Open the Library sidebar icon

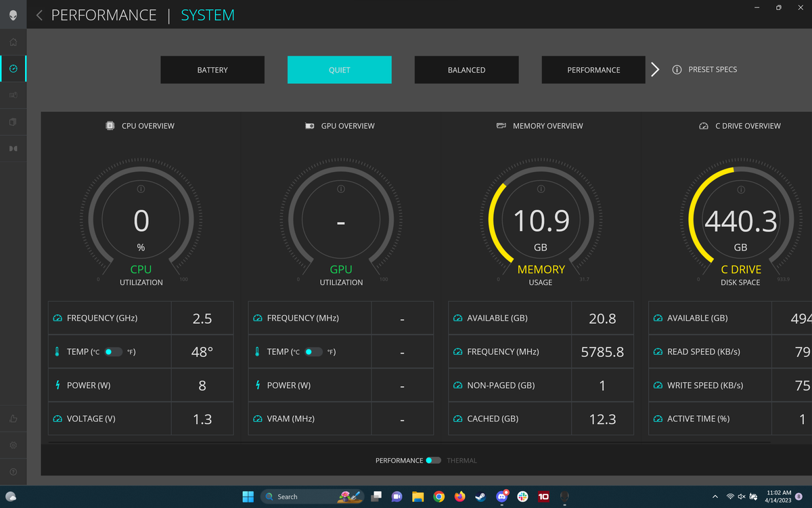13,122
